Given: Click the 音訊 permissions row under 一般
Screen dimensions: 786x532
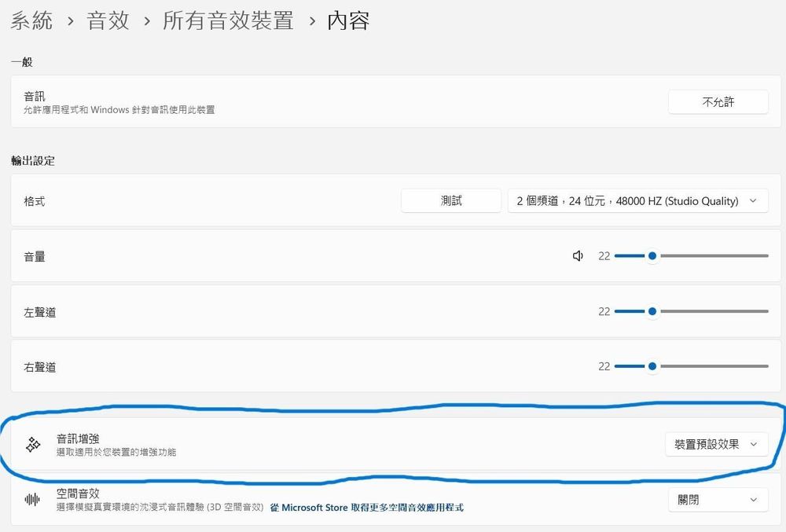Looking at the screenshot, I should 236,101.
